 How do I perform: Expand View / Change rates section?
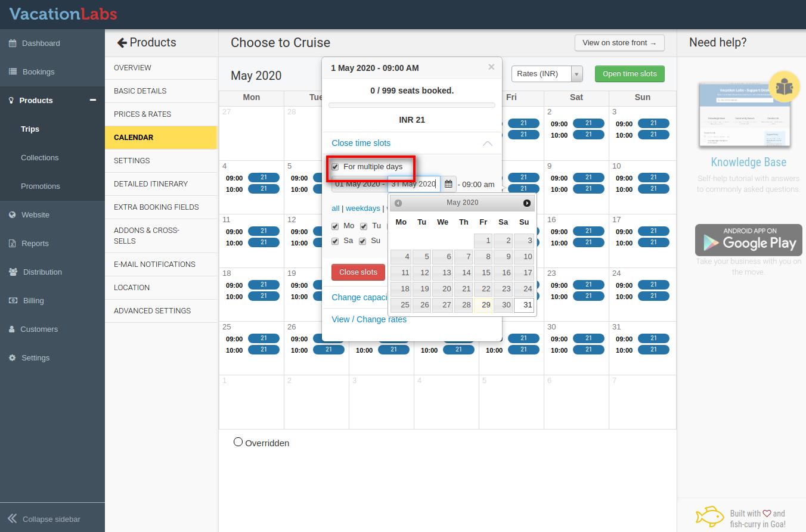[x=369, y=319]
